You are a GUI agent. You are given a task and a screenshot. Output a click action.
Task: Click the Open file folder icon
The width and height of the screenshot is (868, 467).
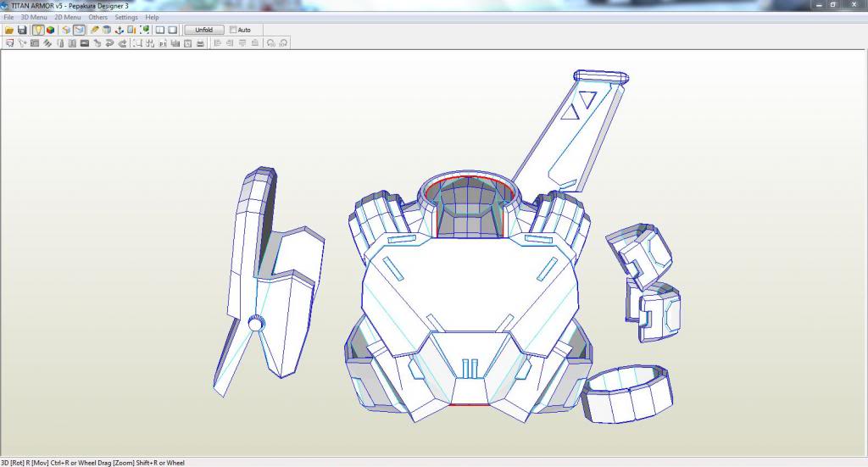(9, 30)
